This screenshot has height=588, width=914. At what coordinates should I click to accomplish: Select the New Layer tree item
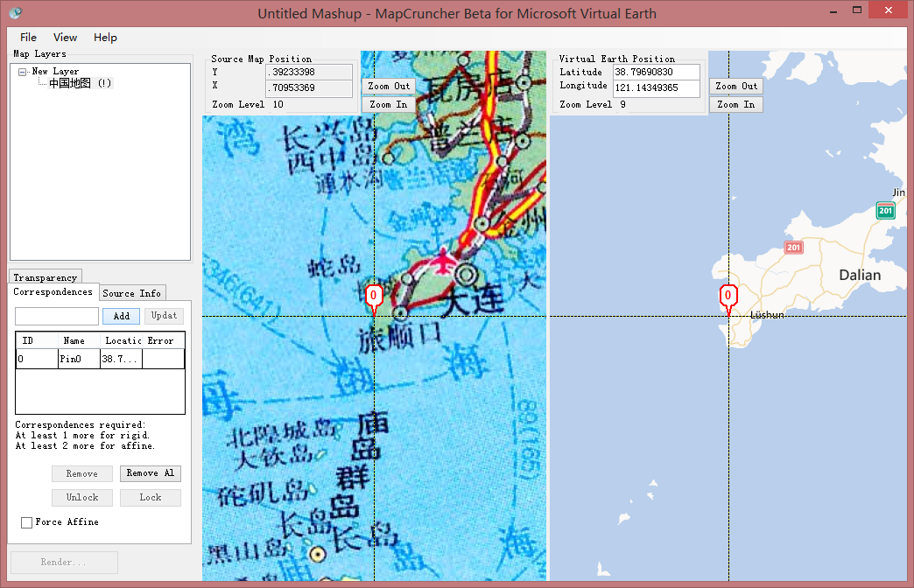pos(55,71)
